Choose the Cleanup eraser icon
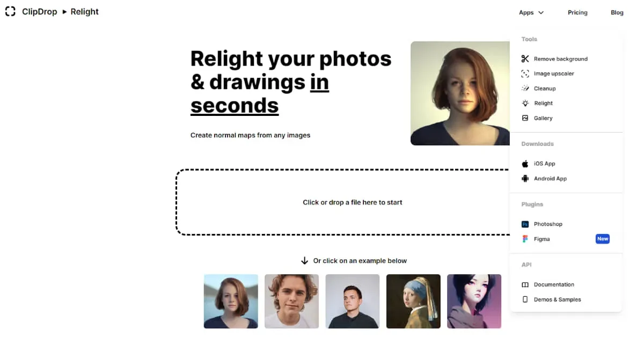644x344 pixels. pyautogui.click(x=525, y=89)
